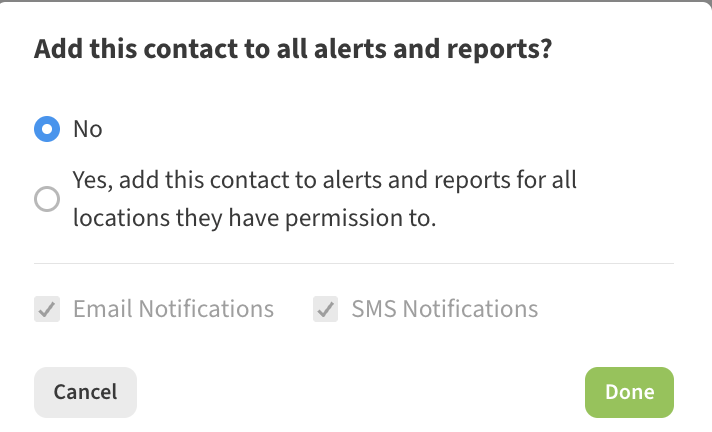712x432 pixels.
Task: Select the "No" radio button
Action: [46, 129]
